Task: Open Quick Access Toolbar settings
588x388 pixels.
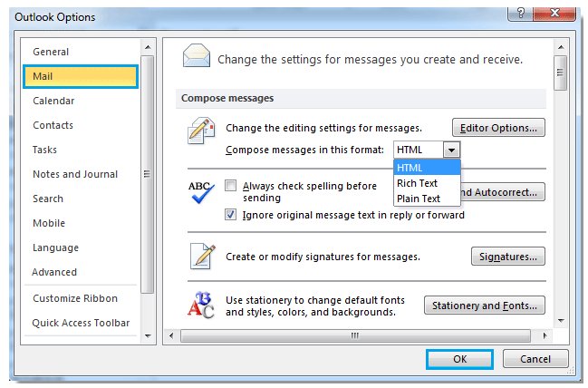Action: pyautogui.click(x=81, y=323)
